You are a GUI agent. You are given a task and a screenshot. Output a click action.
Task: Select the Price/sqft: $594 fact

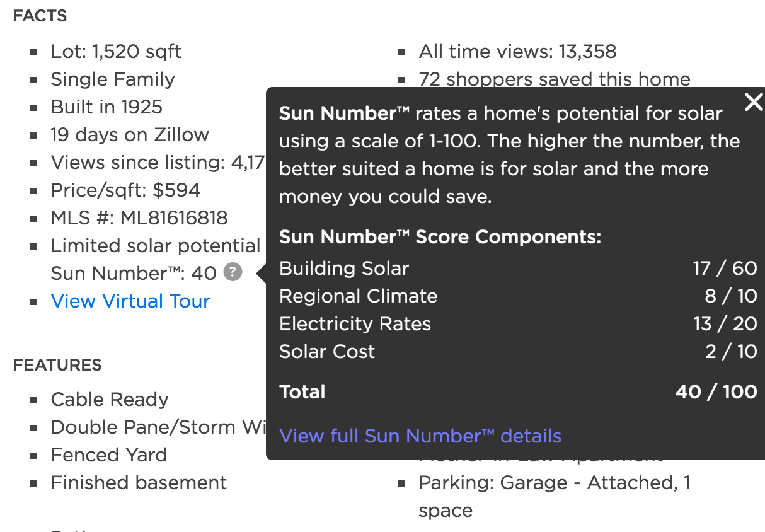click(125, 190)
